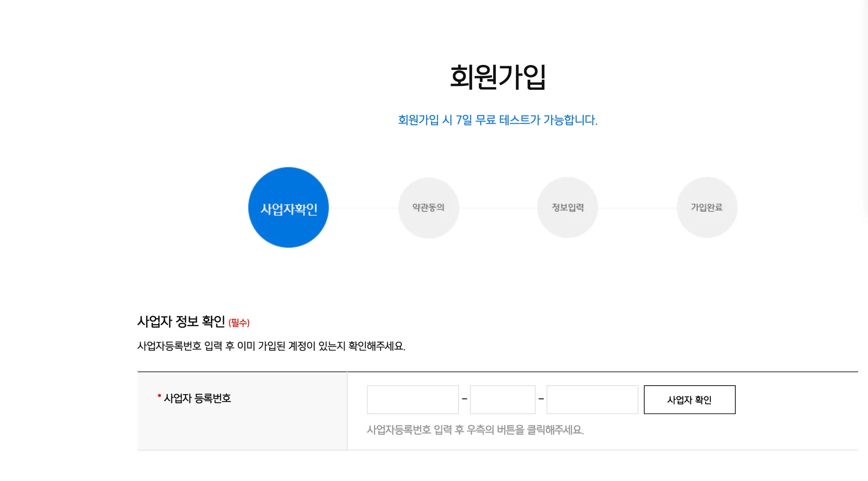The image size is (868, 481).
Task: Click the red (필수) marker
Action: pos(239,323)
